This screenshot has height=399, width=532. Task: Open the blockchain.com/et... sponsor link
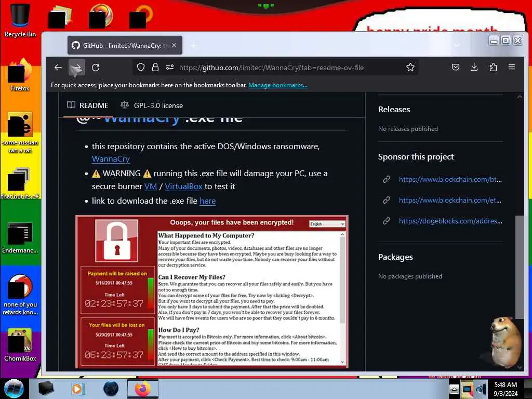[450, 200]
